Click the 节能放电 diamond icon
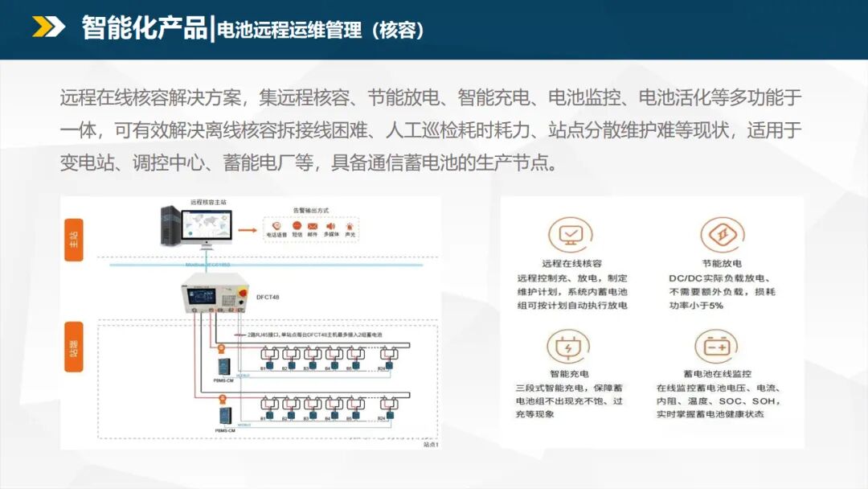This screenshot has width=868, height=489. pos(721,235)
